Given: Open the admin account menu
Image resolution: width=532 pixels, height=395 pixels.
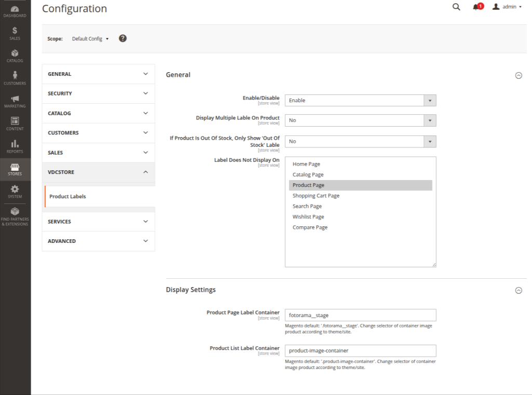Looking at the screenshot, I should click(507, 7).
